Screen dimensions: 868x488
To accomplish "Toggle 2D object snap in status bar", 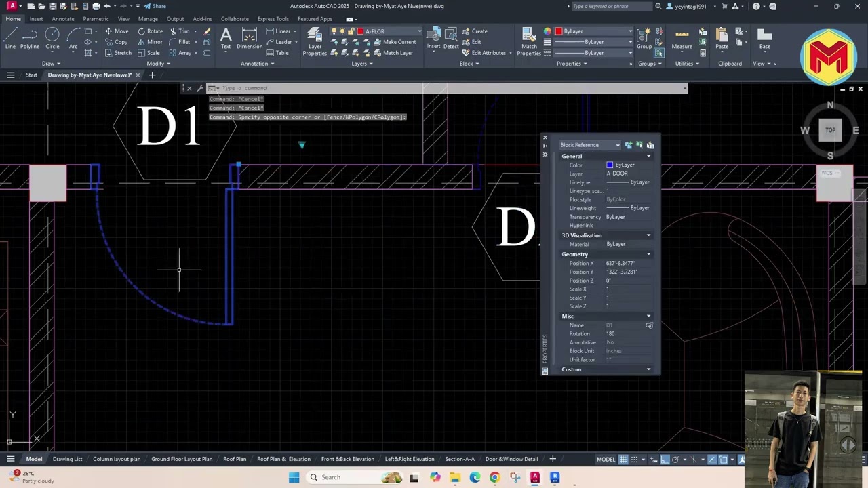I will tap(724, 459).
